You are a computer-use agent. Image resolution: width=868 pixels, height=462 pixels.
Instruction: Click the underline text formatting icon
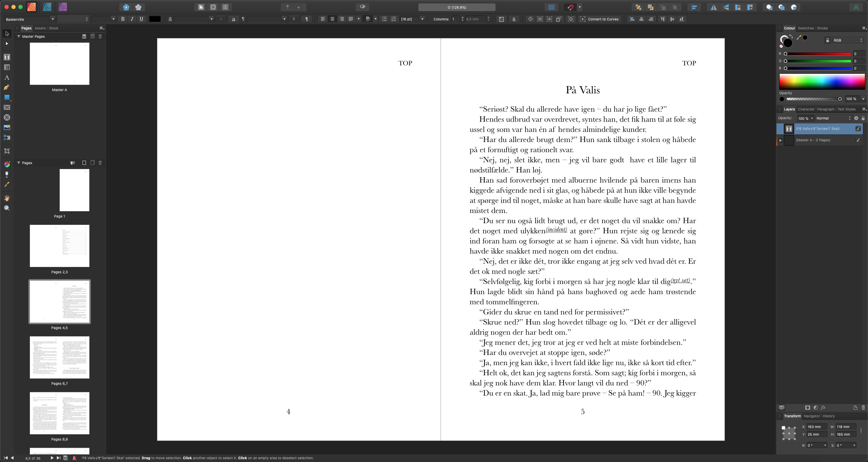click(141, 19)
